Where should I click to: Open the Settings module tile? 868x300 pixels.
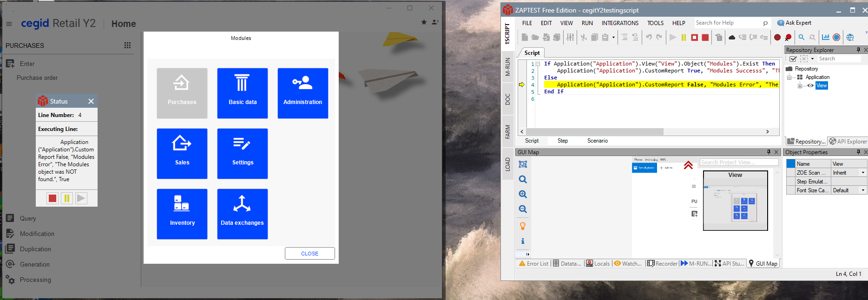tap(243, 154)
